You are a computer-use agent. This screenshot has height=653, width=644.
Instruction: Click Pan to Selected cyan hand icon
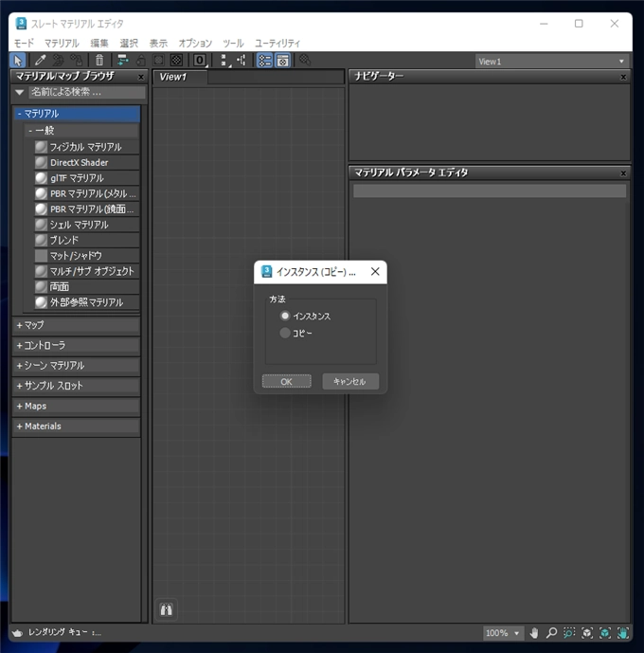(623, 633)
